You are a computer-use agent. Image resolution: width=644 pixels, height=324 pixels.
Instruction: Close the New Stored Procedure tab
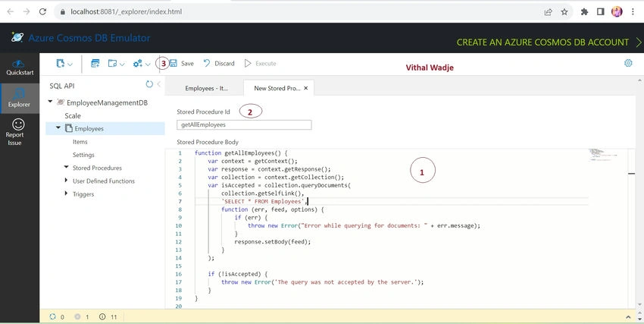tap(305, 88)
